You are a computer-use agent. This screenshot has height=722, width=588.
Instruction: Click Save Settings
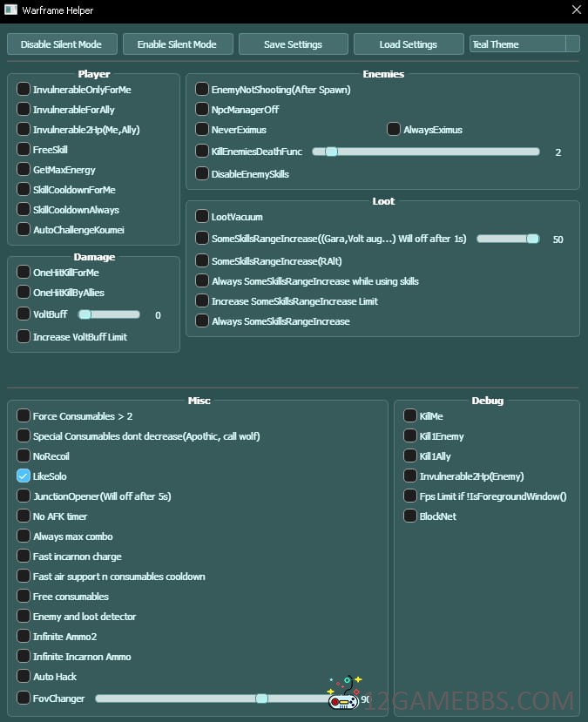[293, 44]
